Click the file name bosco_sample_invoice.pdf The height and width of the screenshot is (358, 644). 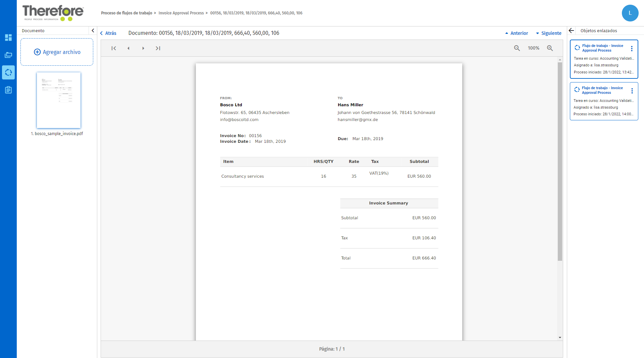[57, 133]
